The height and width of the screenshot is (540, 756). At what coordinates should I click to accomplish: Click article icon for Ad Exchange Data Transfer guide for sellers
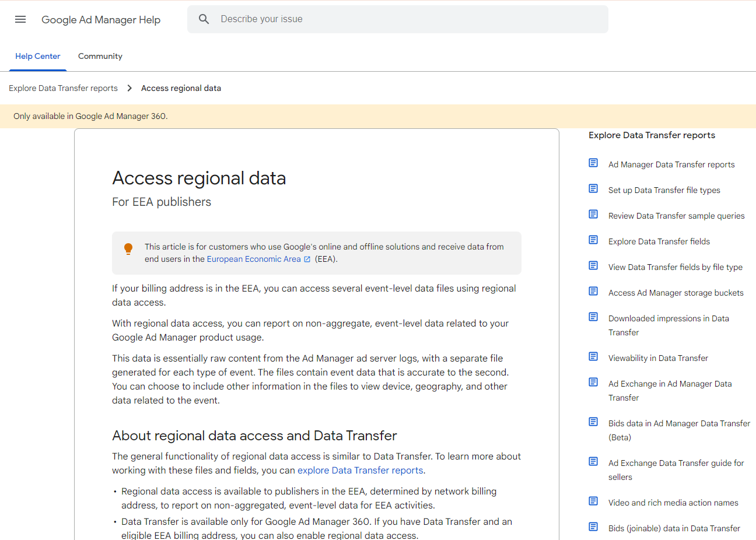tap(593, 461)
